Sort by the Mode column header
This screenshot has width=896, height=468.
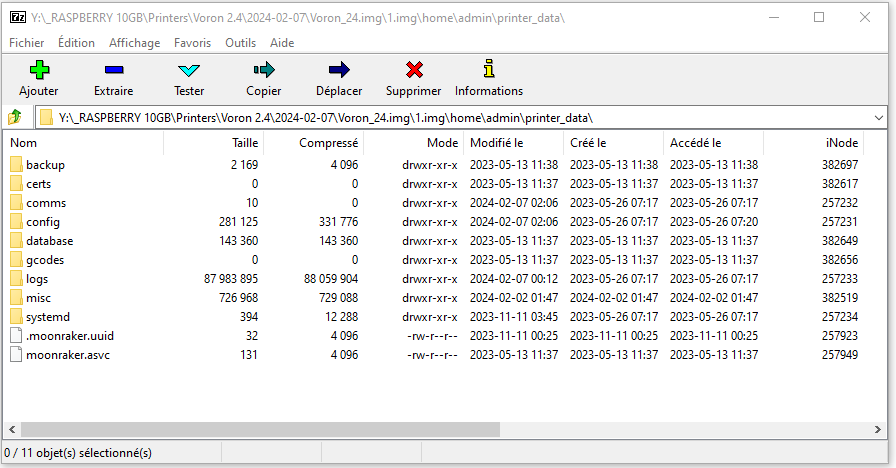tap(413, 143)
